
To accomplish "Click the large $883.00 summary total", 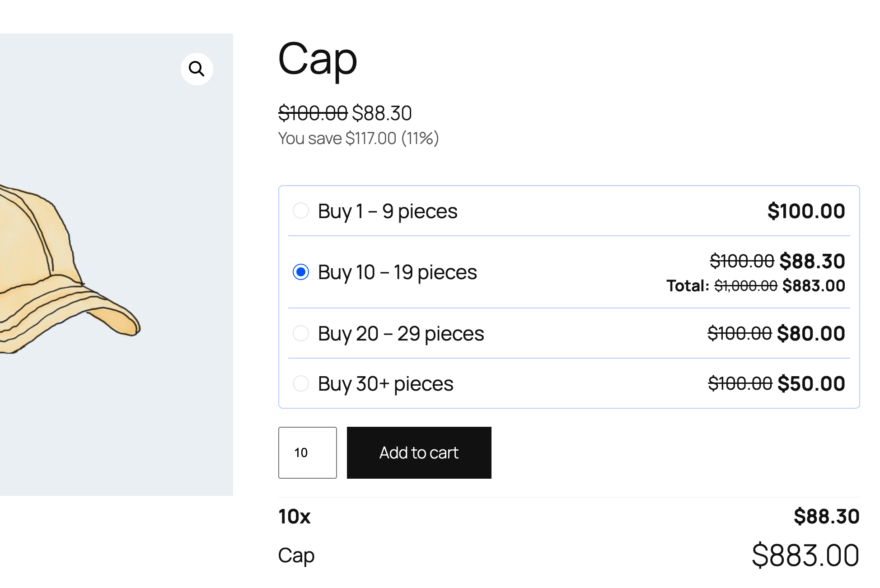I will point(805,555).
